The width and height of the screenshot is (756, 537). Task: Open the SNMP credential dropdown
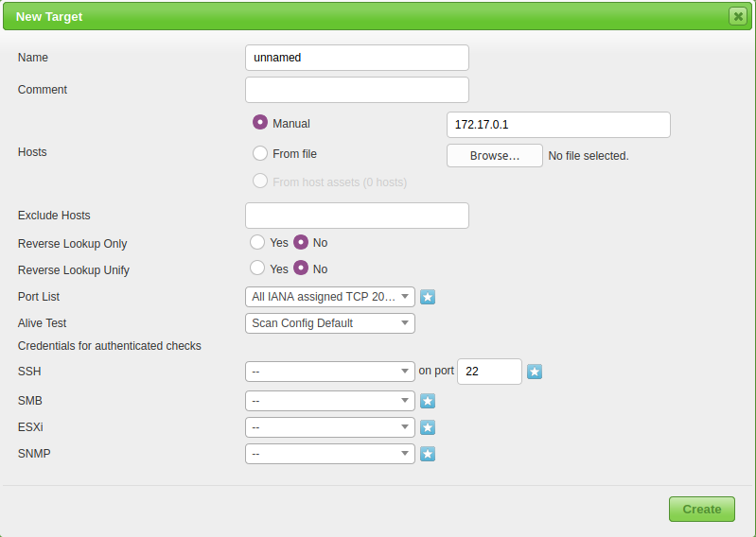pos(329,454)
